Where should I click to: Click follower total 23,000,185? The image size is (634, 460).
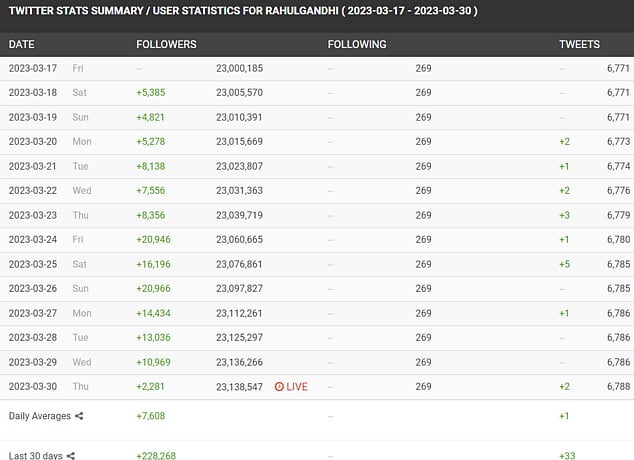239,68
